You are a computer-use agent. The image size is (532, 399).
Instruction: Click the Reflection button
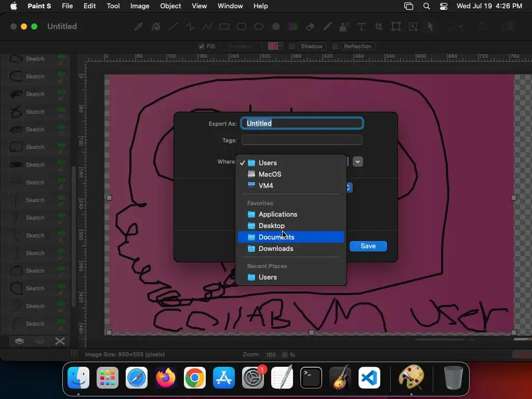357,46
